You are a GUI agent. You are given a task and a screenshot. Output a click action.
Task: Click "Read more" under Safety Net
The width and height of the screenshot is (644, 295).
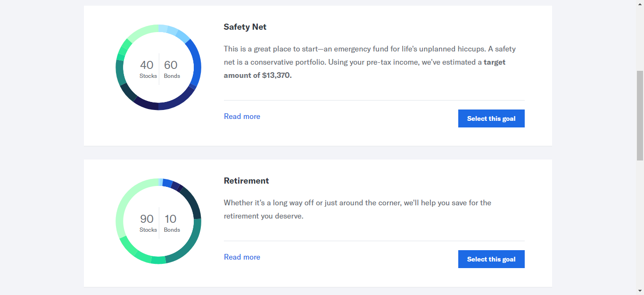pyautogui.click(x=242, y=117)
